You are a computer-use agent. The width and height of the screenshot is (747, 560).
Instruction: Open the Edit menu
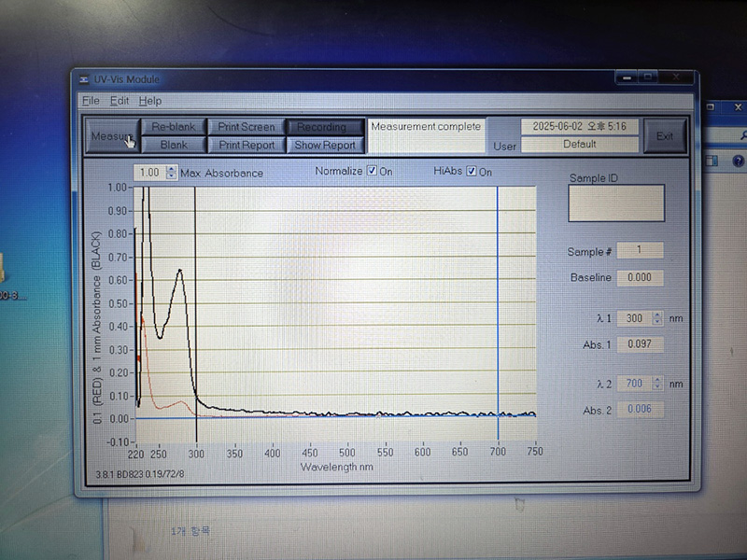120,101
